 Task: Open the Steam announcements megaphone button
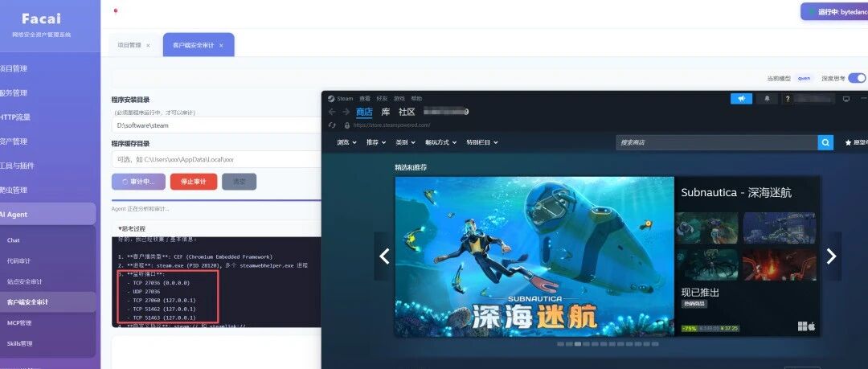[741, 99]
